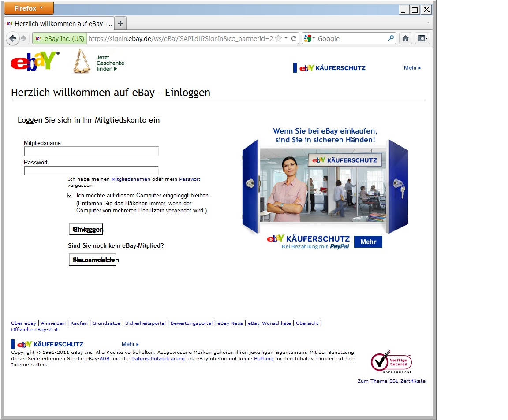Uncheck the stay logged in checkbox
The width and height of the screenshot is (508, 420).
(70, 195)
